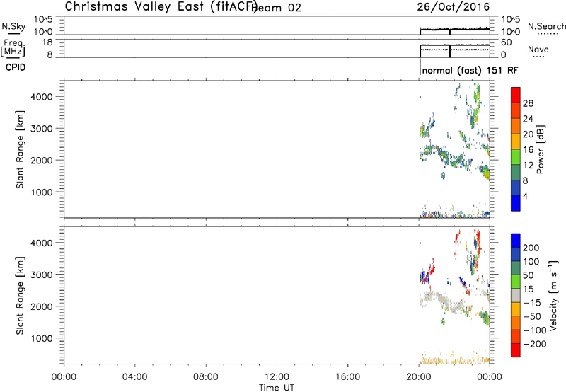Click the 12:00 time axis tick label
This screenshot has width=566, height=392.
pyautogui.click(x=277, y=377)
